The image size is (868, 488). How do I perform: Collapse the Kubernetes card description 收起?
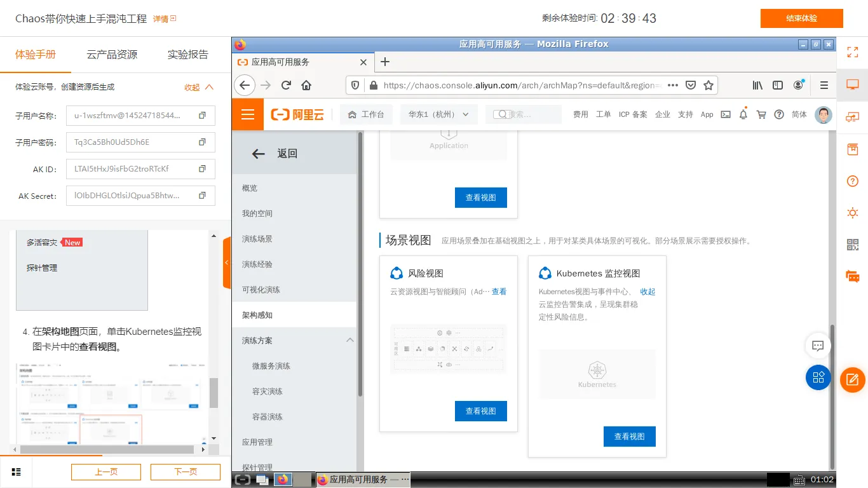pyautogui.click(x=648, y=292)
